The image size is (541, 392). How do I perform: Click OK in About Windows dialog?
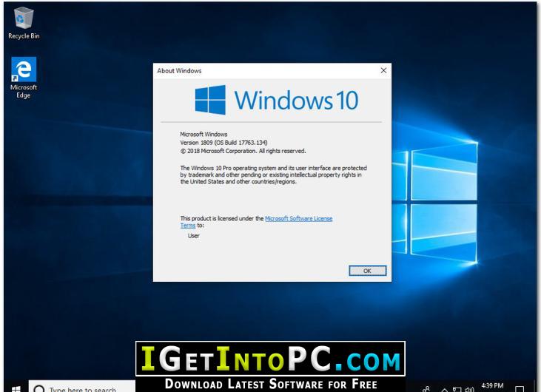(x=368, y=271)
